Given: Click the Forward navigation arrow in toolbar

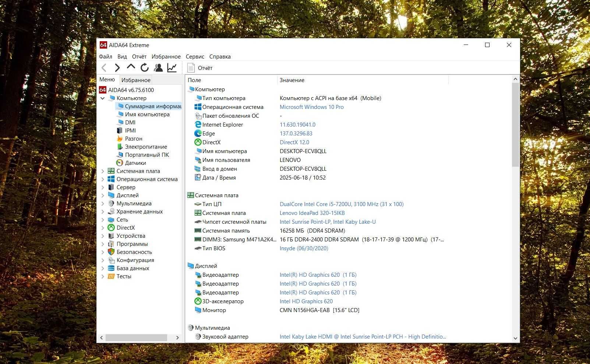Looking at the screenshot, I should (x=117, y=68).
